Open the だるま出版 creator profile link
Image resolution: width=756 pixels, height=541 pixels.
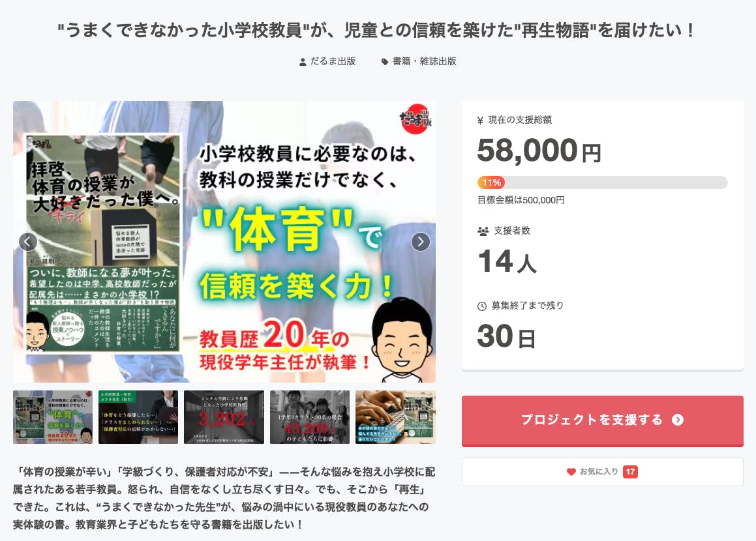click(x=333, y=61)
